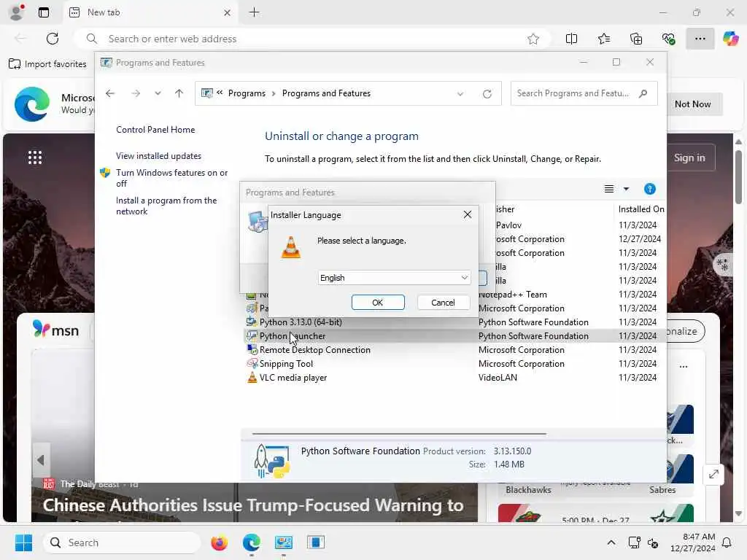The image size is (747, 560).
Task: Open the view options dropdown arrow
Action: 627,189
